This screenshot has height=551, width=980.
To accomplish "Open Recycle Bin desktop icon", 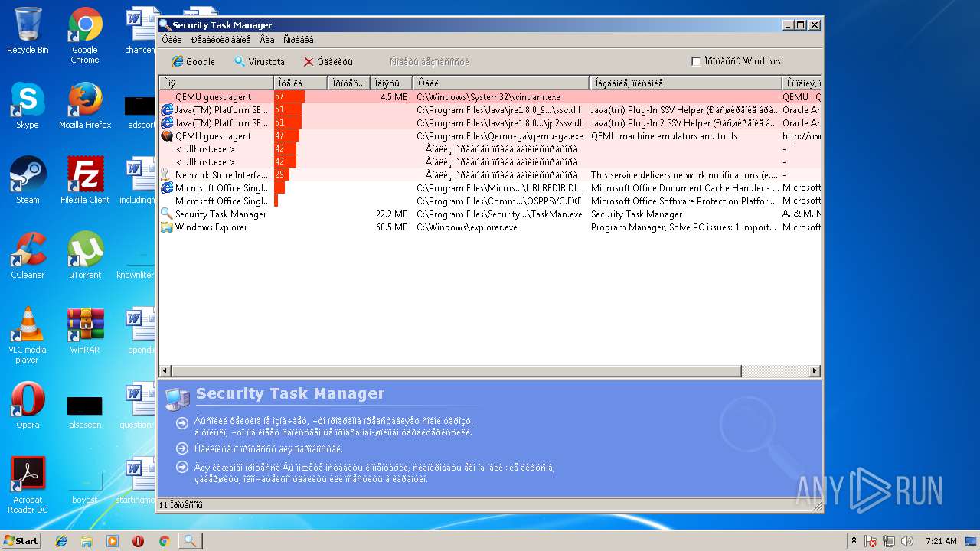I will (x=28, y=31).
